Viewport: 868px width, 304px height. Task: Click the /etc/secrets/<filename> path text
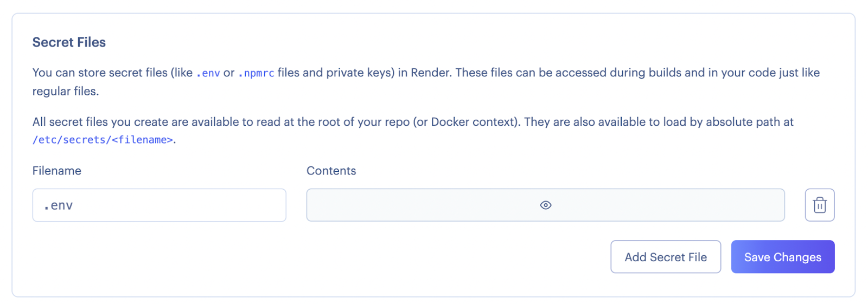103,140
